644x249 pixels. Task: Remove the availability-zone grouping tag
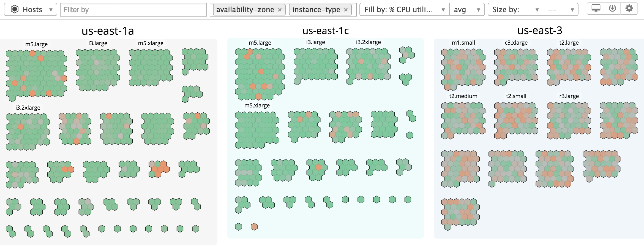pos(280,10)
